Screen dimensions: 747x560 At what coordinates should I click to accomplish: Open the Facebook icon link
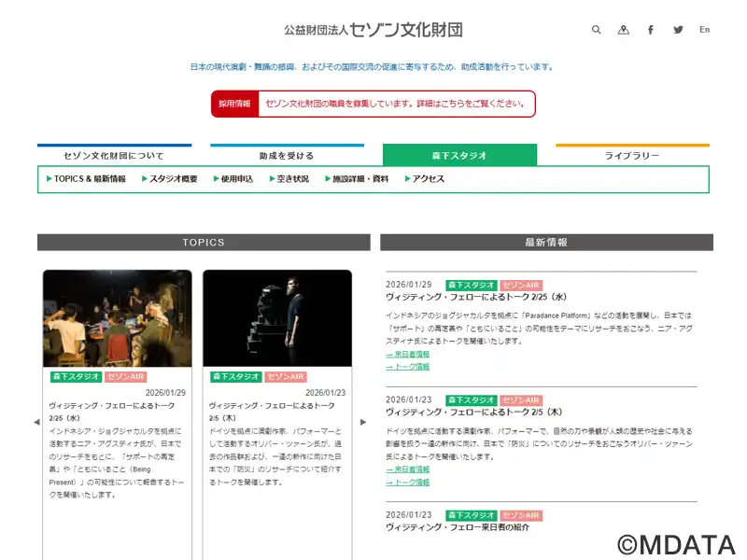[651, 30]
